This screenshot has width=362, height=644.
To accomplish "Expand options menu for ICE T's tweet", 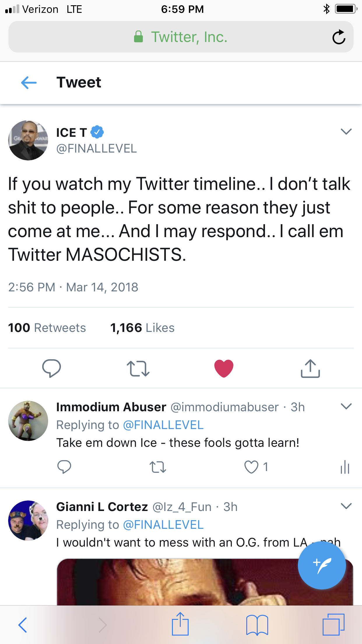I will [346, 132].
